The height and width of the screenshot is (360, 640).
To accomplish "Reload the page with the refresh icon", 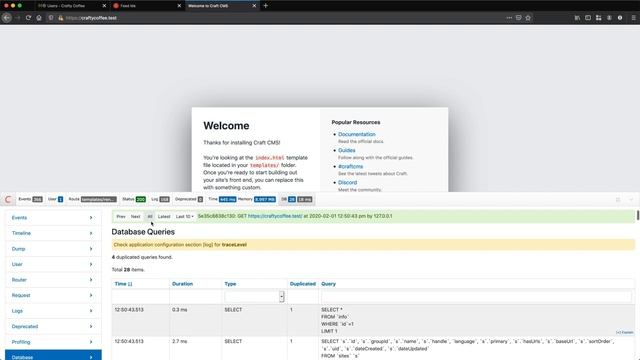I will tap(28, 18).
